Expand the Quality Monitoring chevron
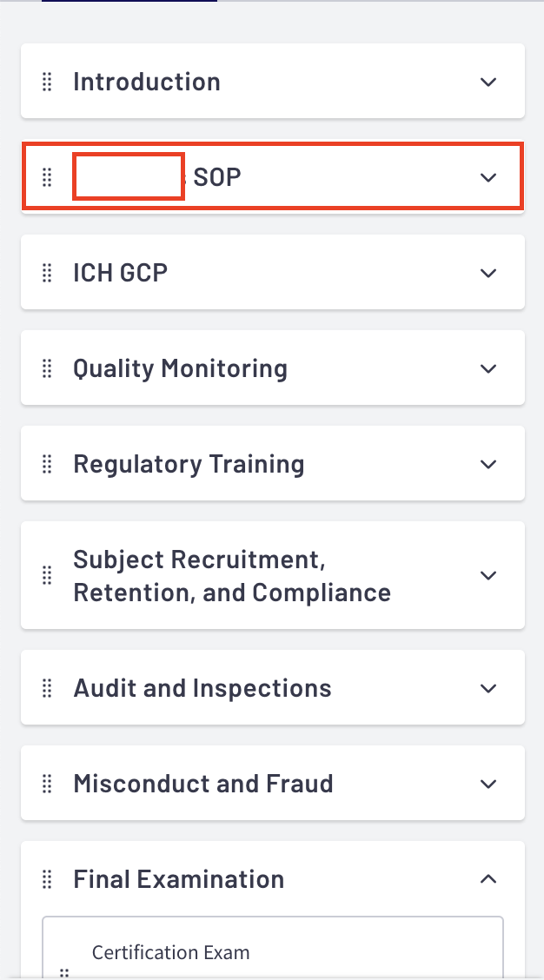Viewport: 544px width, 980px height. pos(488,368)
